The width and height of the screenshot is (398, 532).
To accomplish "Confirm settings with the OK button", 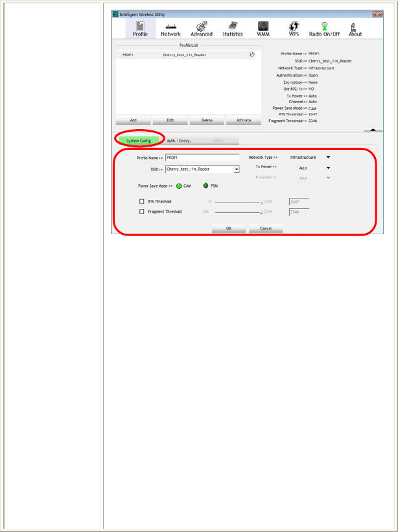I will 229,228.
